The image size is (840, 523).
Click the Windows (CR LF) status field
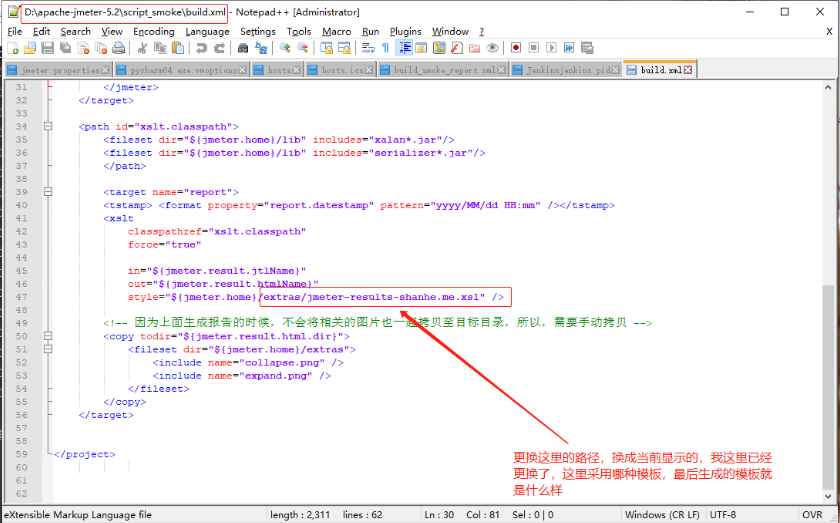coord(662,515)
